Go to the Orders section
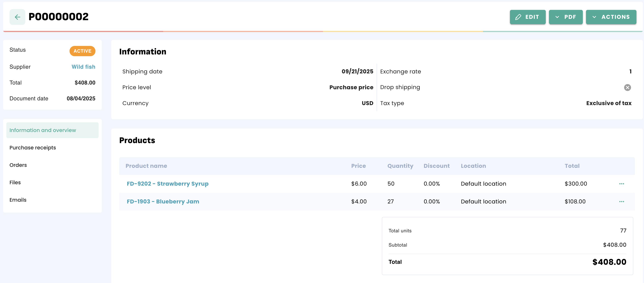644x283 pixels. [x=18, y=165]
